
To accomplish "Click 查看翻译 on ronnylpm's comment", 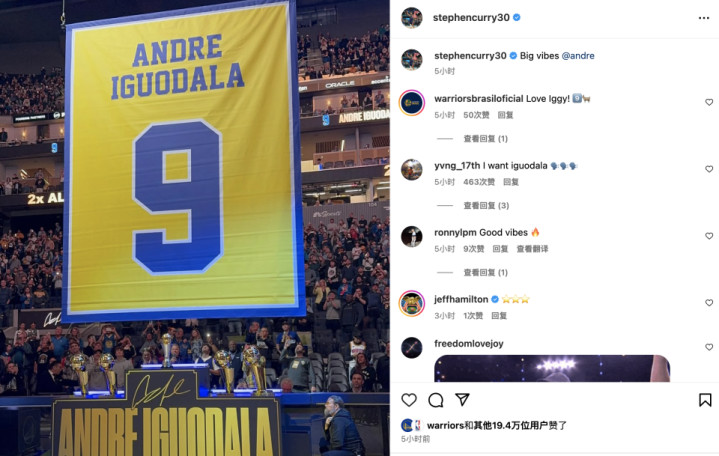I will coord(532,249).
